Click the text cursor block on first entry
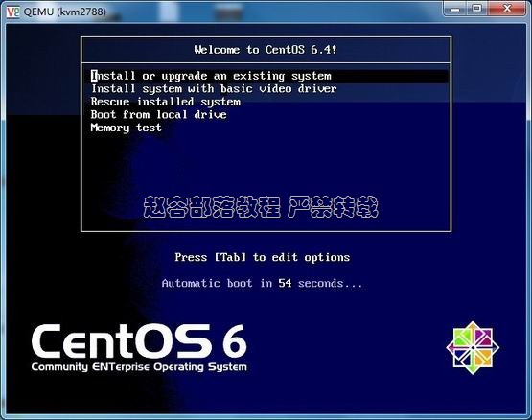 pos(94,76)
